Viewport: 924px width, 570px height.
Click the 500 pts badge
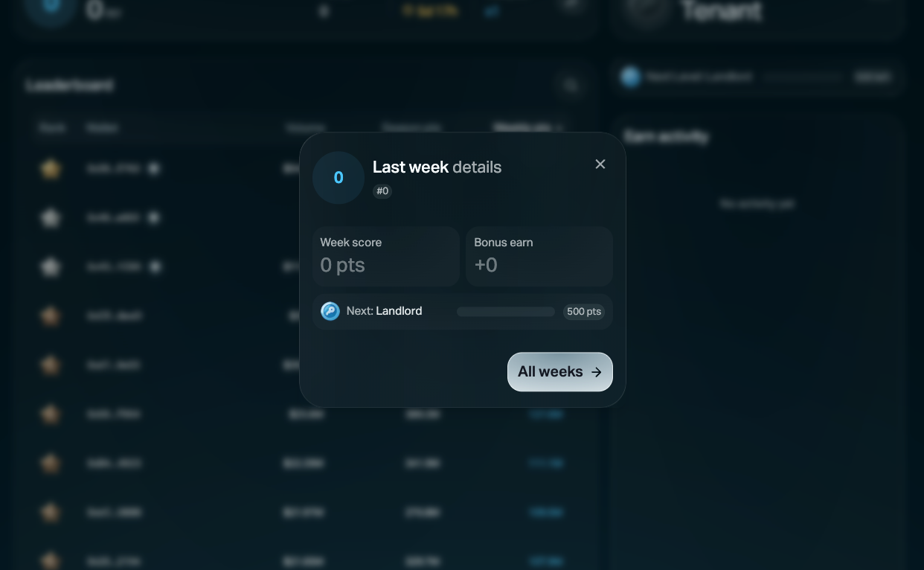(583, 312)
